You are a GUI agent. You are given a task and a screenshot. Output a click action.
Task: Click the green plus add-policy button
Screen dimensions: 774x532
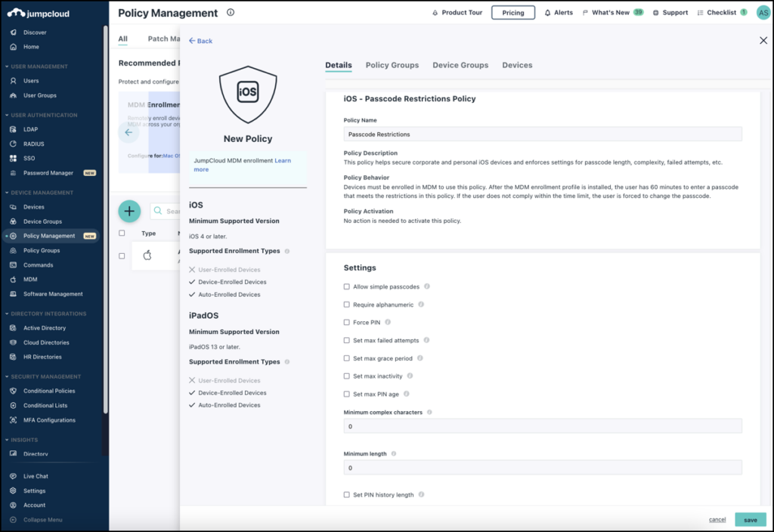pyautogui.click(x=129, y=211)
